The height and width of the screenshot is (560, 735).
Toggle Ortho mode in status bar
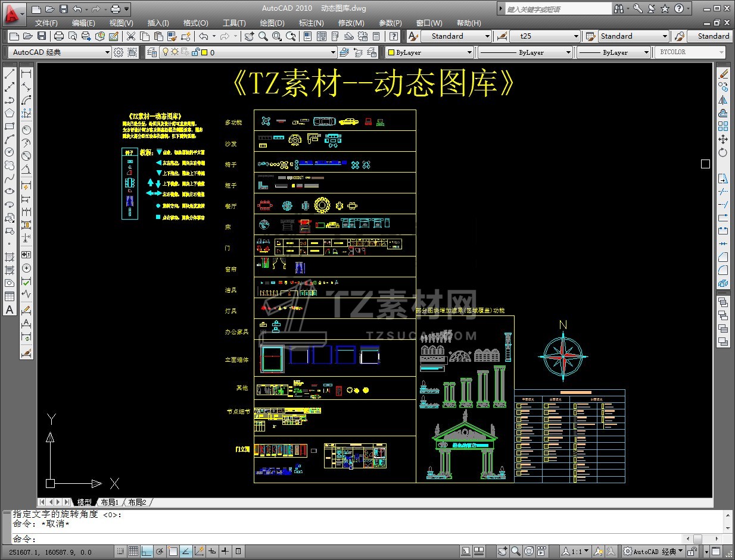pos(147,552)
